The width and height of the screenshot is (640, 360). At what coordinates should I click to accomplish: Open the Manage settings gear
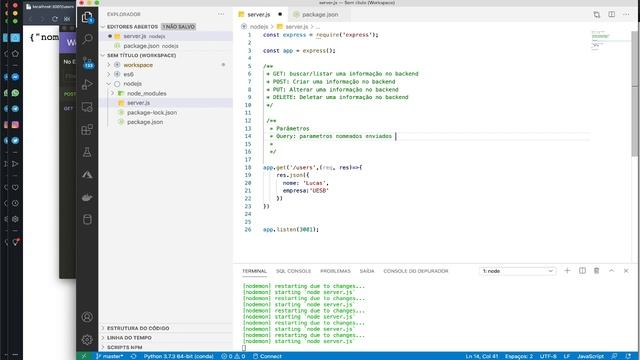87,340
